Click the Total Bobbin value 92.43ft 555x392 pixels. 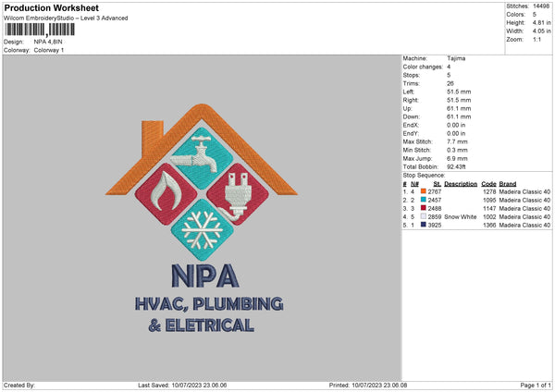coord(456,166)
